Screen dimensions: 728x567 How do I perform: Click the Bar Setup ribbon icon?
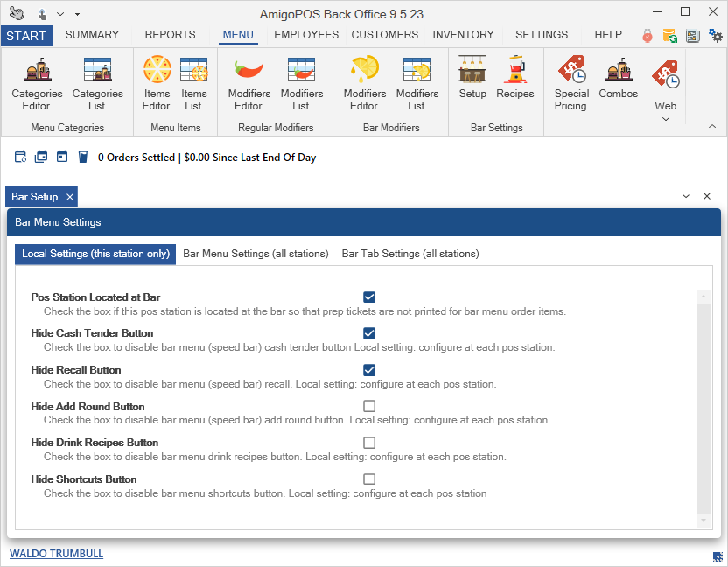(x=472, y=79)
